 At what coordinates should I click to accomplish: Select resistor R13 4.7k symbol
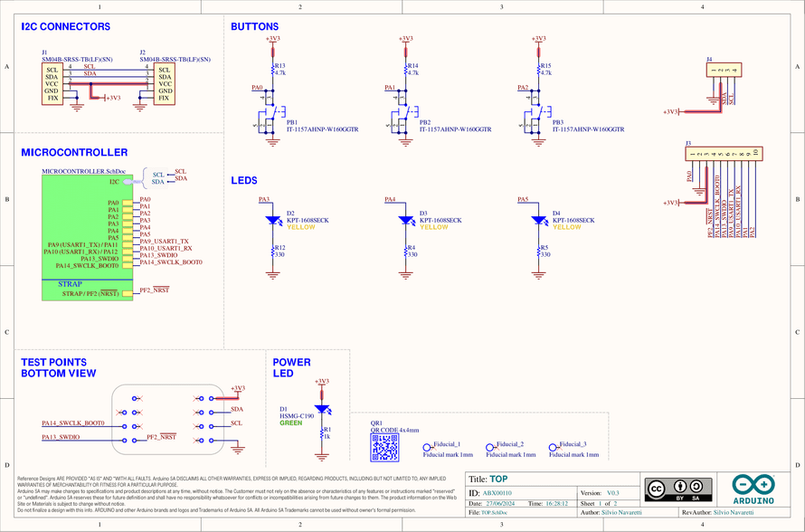273,68
